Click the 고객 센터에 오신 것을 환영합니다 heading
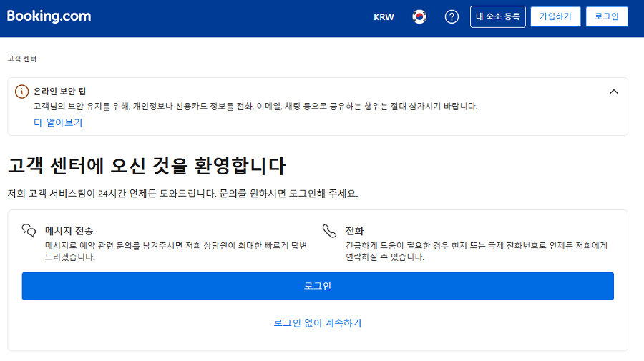The width and height of the screenshot is (644, 361). pyautogui.click(x=146, y=166)
